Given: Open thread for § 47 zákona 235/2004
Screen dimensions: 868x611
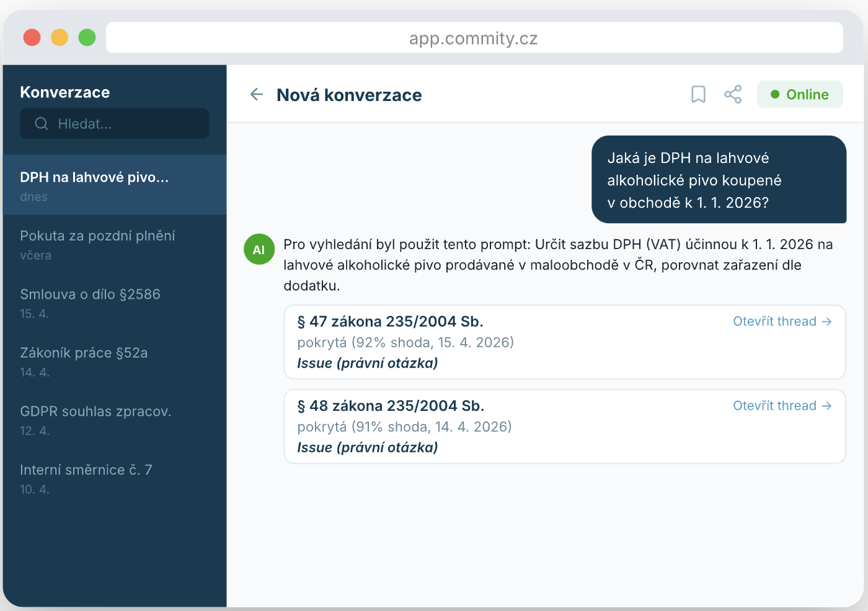Looking at the screenshot, I should click(782, 321).
